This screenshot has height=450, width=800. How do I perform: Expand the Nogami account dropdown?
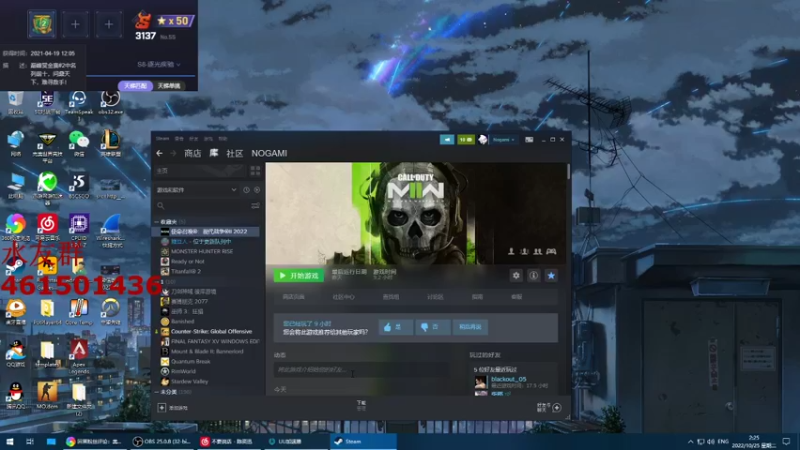point(504,139)
